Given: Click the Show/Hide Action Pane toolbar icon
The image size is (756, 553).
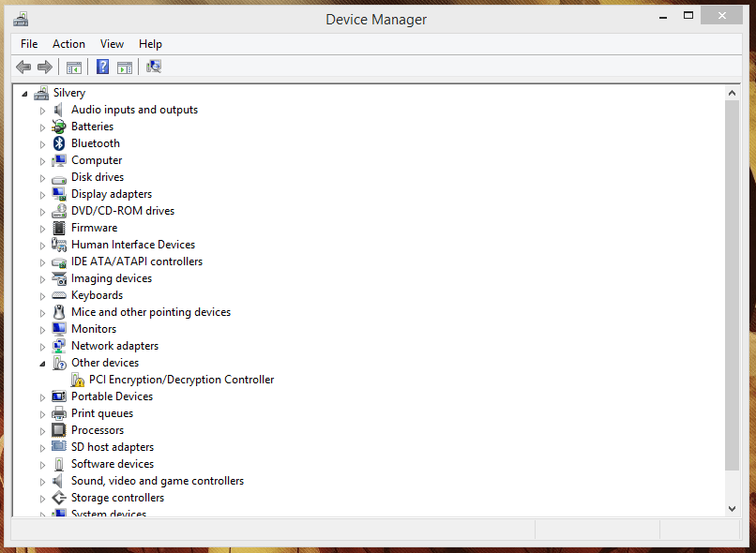Looking at the screenshot, I should click(x=125, y=67).
